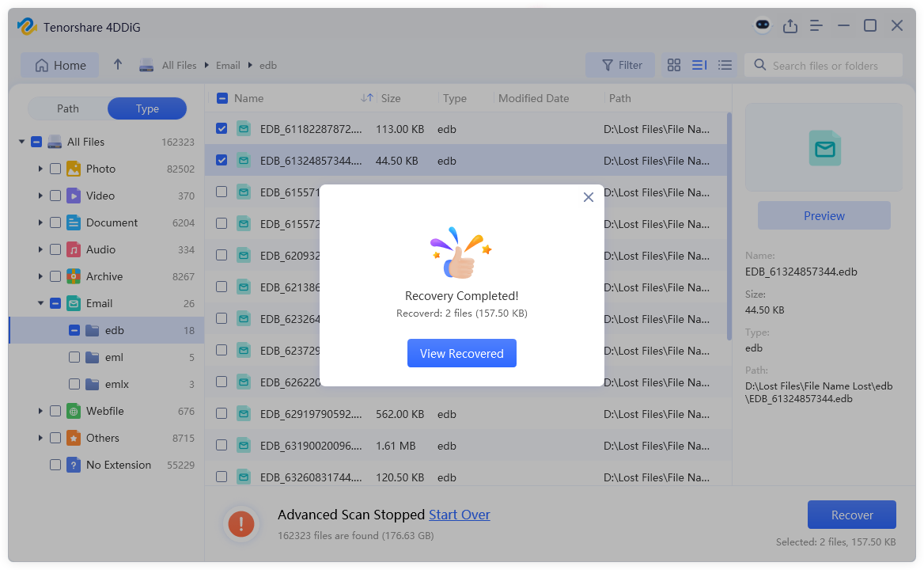The width and height of the screenshot is (924, 570).
Task: Sort by the Modified Date column header
Action: tap(534, 98)
